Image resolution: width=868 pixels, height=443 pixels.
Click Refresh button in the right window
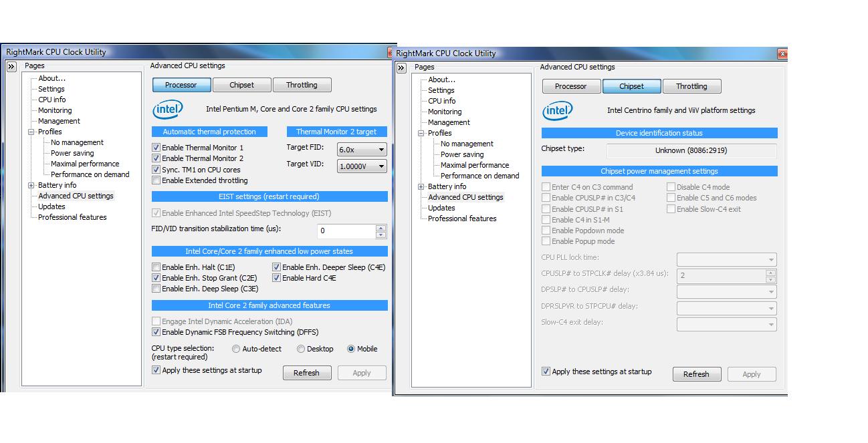696,374
